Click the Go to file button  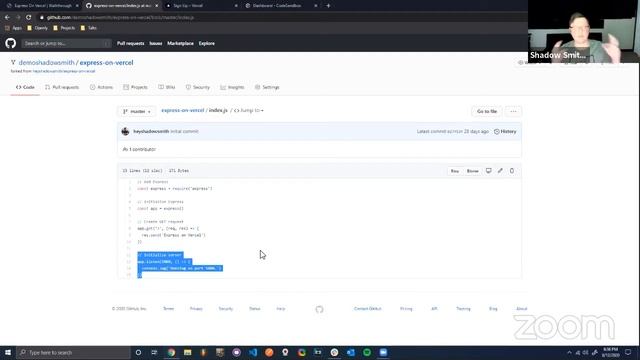click(x=487, y=111)
